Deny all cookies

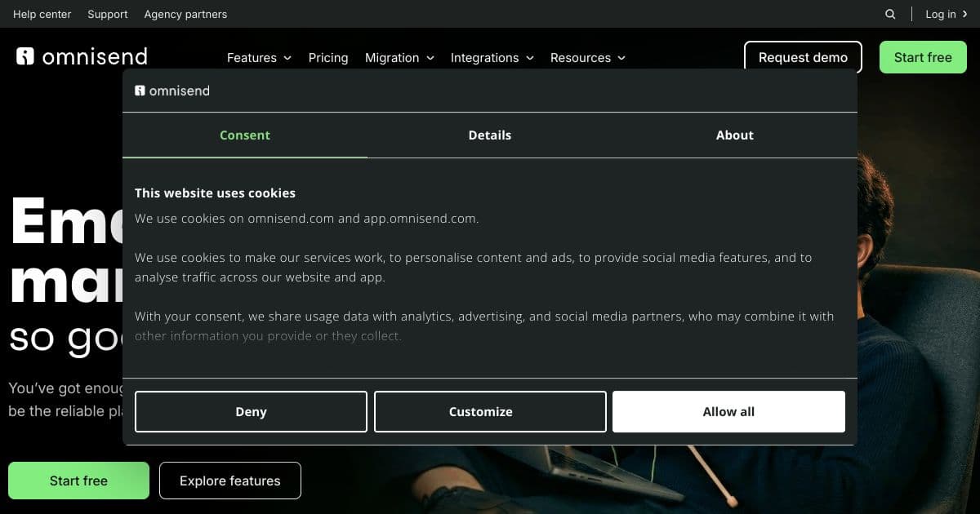(x=251, y=411)
